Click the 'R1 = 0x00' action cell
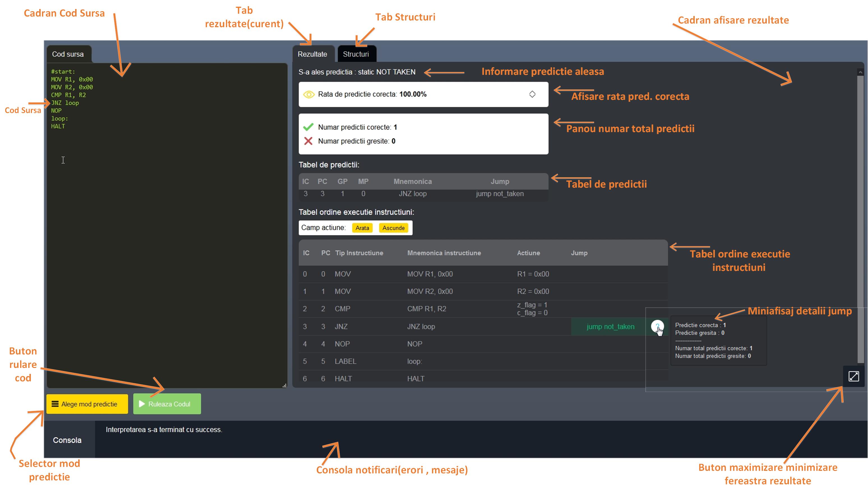 point(533,274)
